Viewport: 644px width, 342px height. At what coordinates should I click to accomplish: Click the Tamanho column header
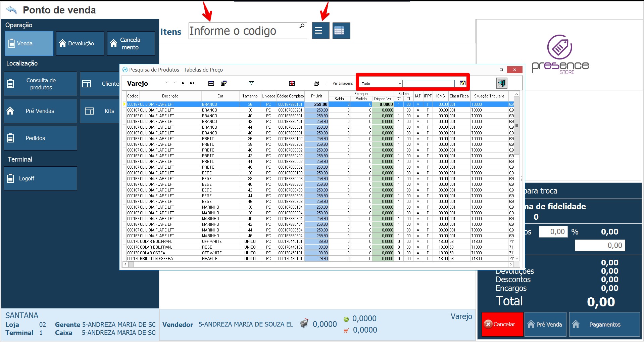[250, 96]
